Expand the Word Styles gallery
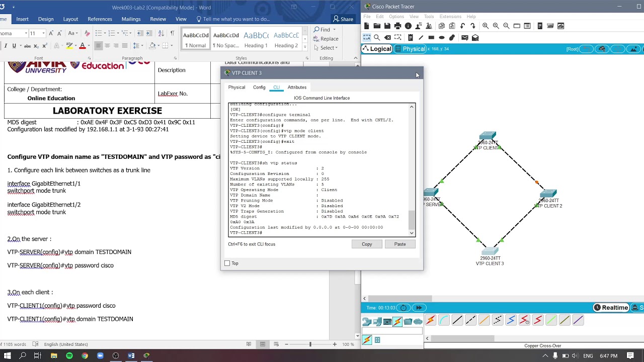The image size is (644, 362). point(304,46)
